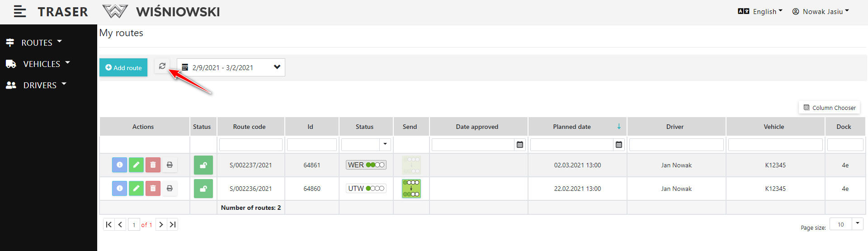Screen dimensions: 868x251
Task: Expand the Status filter dropdown
Action: click(x=385, y=145)
